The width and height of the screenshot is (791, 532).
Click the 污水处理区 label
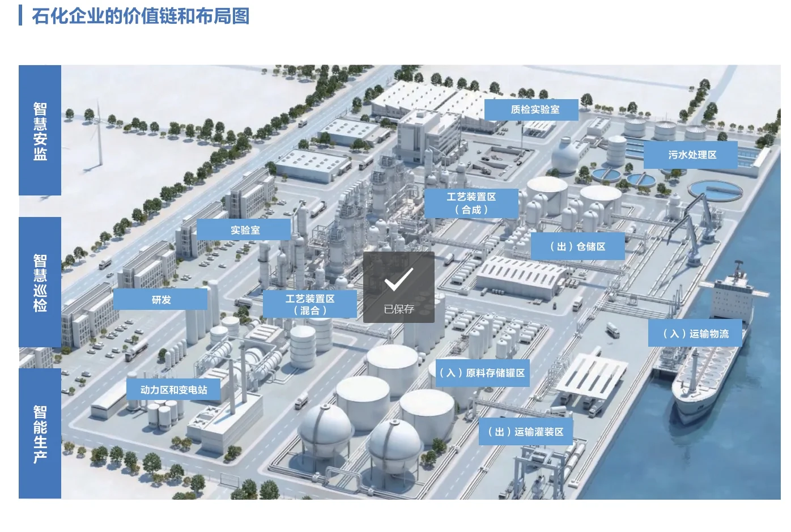690,155
